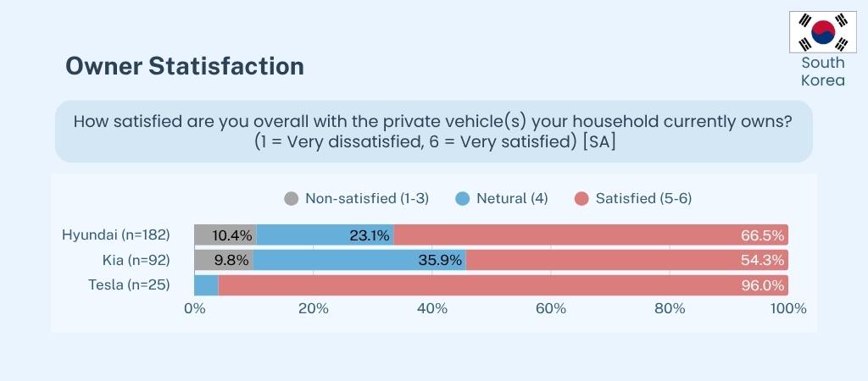This screenshot has width=868, height=381.
Task: Select Tesla's small blue neutral segment
Action: click(x=207, y=285)
